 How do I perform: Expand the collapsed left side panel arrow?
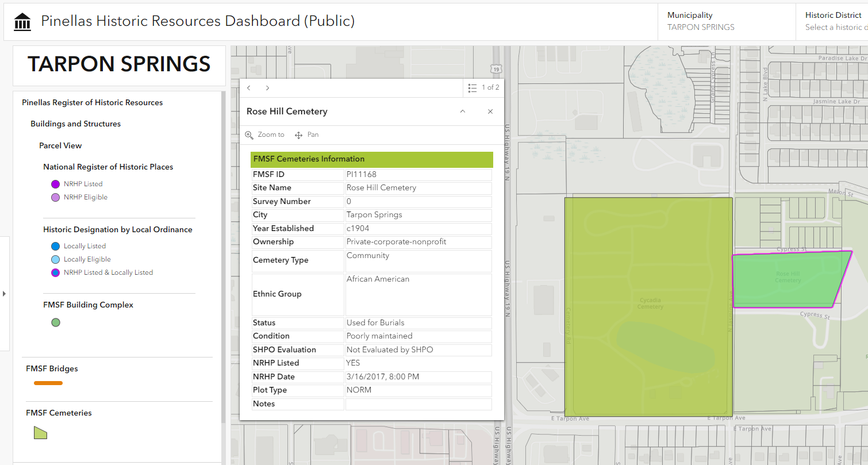tap(5, 294)
